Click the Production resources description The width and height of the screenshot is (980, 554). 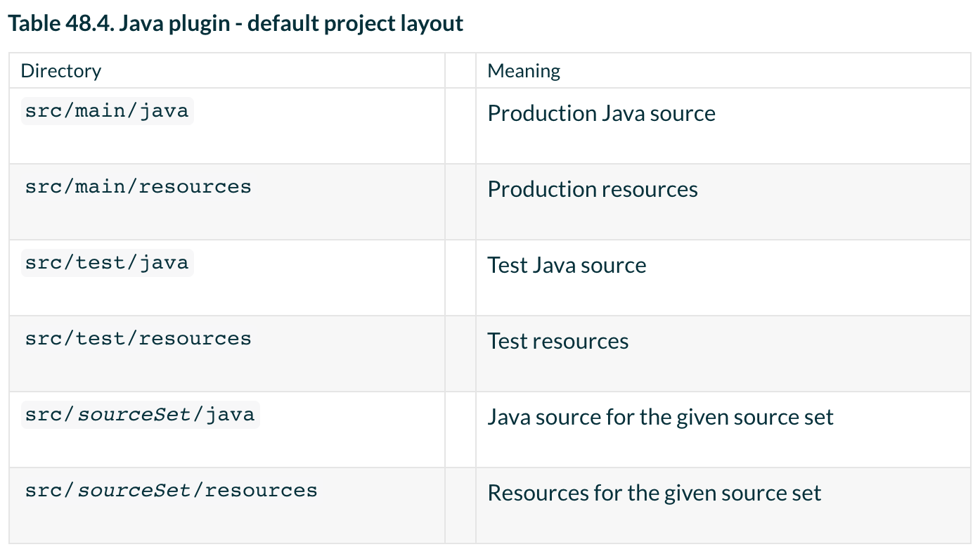(592, 189)
